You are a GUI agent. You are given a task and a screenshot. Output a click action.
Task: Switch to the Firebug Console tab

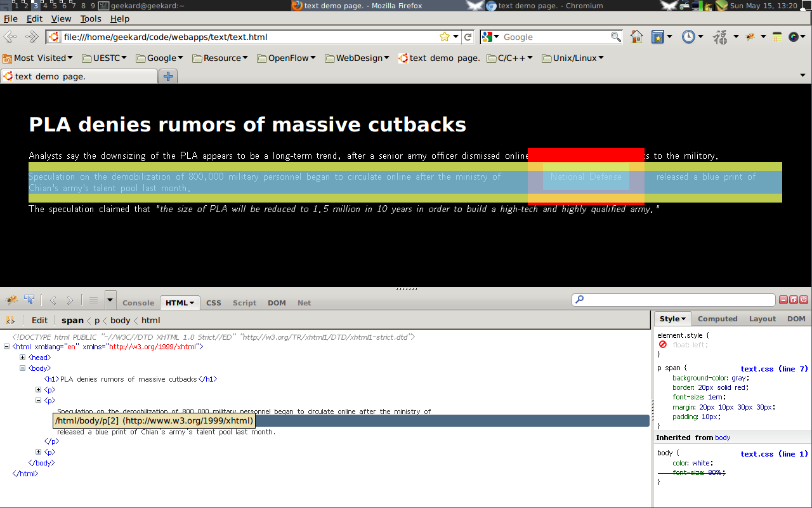(138, 303)
